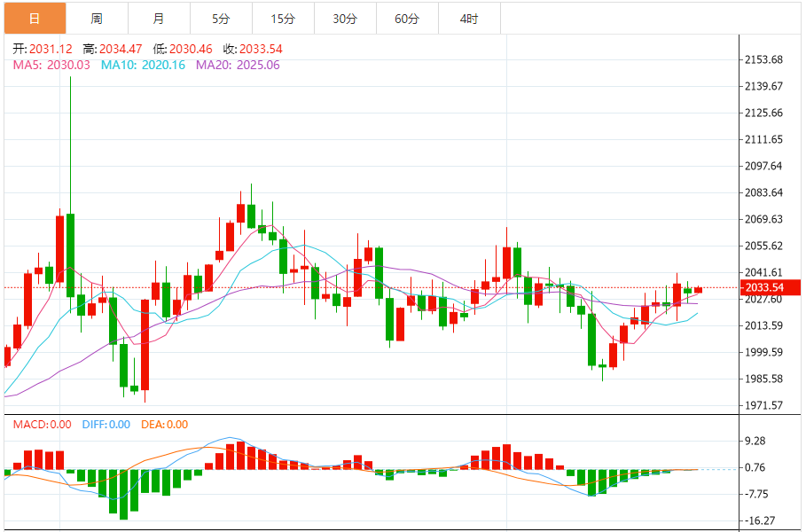
Task: Click the 2055.62 price axis label
Action: tap(763, 246)
